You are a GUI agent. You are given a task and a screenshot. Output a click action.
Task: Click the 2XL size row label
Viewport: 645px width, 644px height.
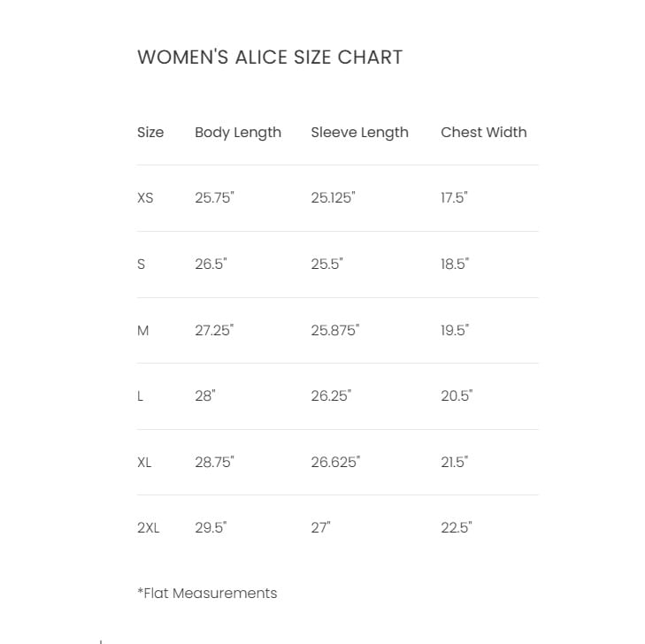click(x=148, y=528)
